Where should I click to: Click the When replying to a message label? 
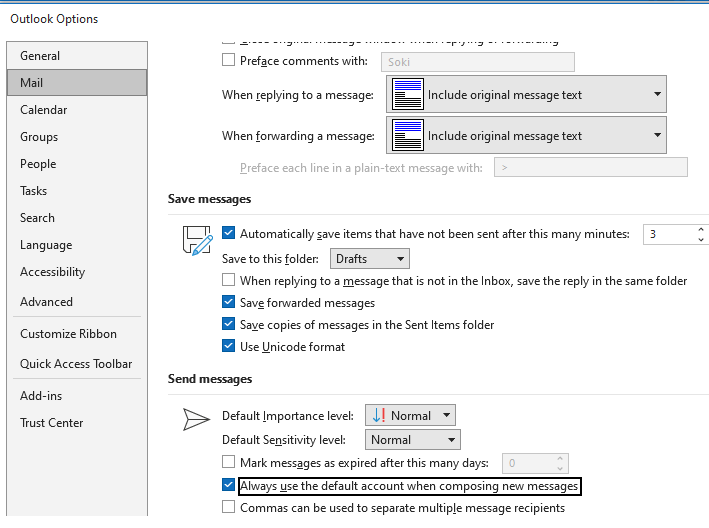pos(298,95)
